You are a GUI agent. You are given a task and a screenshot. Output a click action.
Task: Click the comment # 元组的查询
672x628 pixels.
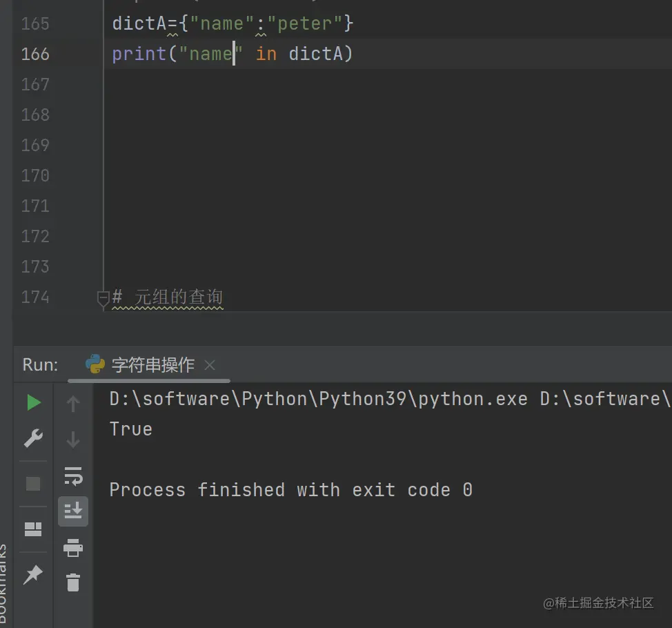168,297
